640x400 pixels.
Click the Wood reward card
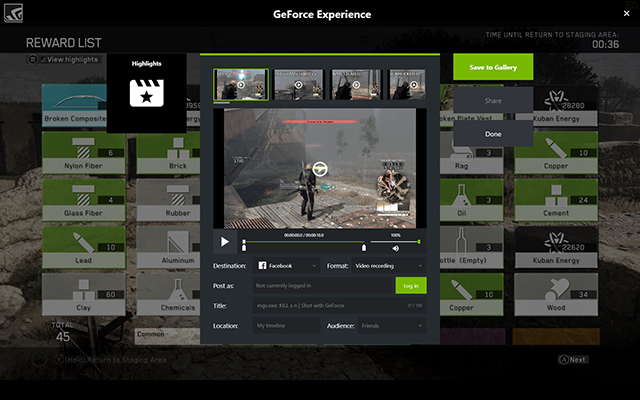(x=556, y=294)
